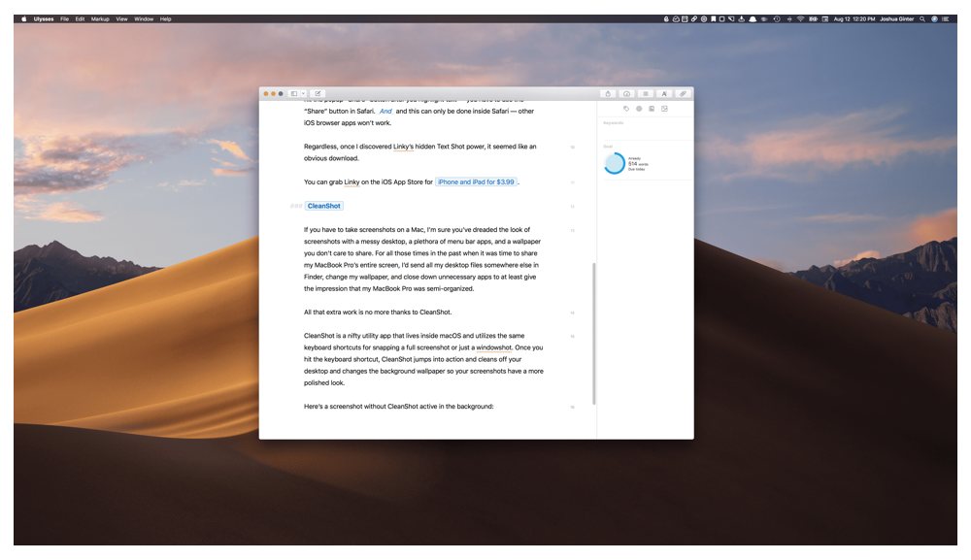
Task: Toggle the Ulysses sidebar view button
Action: 294,93
